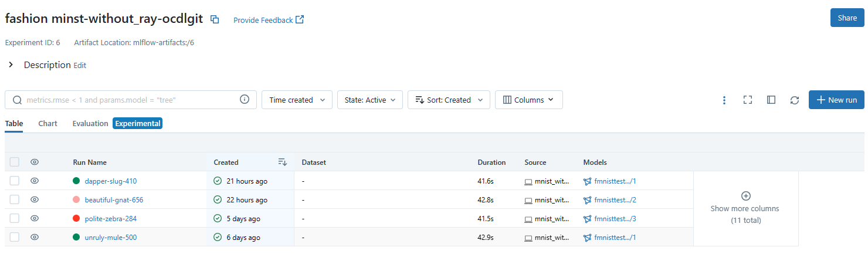Click the sort arrow in Created column header
This screenshot has height=254, width=868.
click(282, 162)
